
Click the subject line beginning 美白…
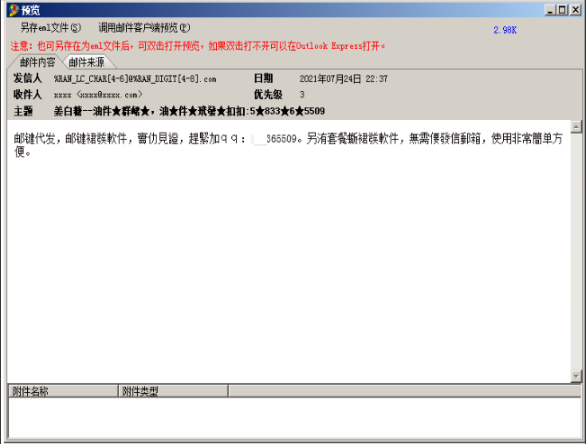click(x=189, y=111)
